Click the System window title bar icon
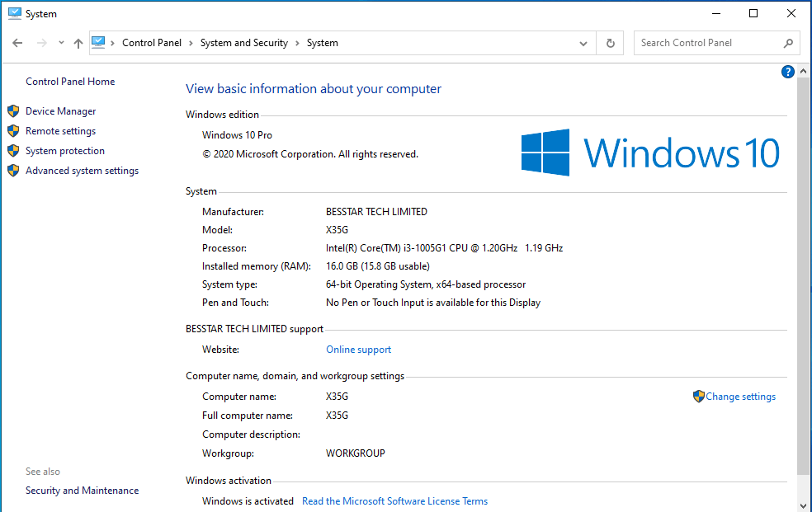 [15, 13]
